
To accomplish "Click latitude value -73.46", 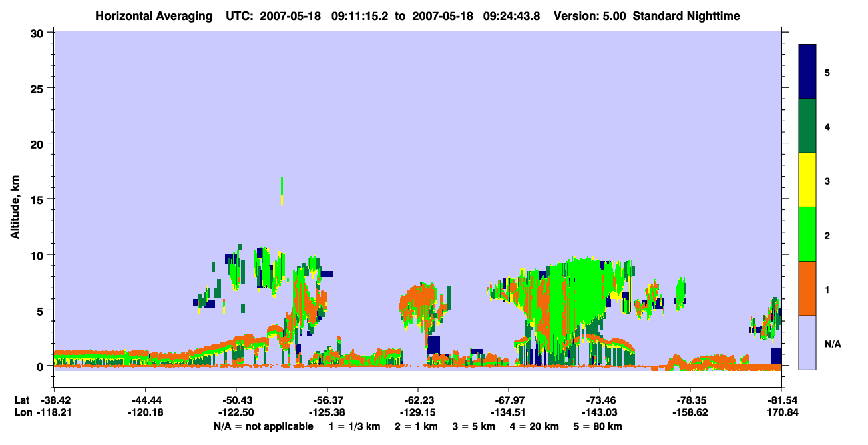I will click(x=600, y=400).
